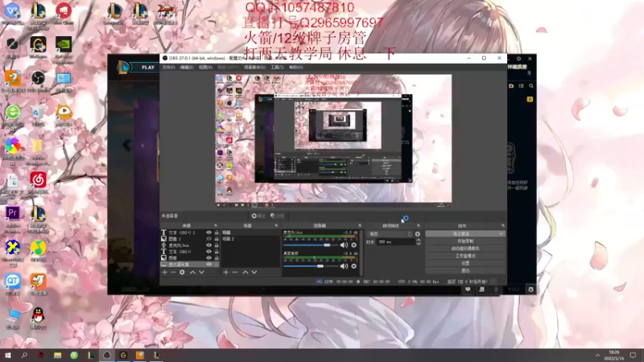Open QQ Music desktop shortcut

click(38, 250)
